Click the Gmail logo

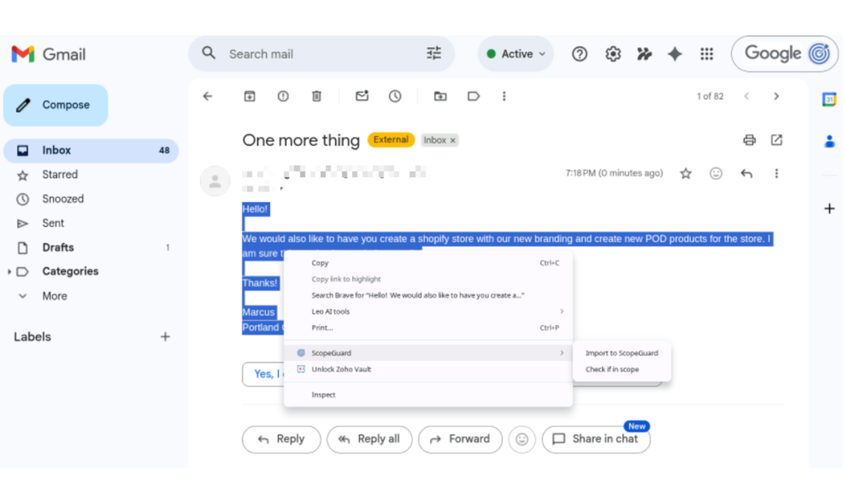(48, 54)
